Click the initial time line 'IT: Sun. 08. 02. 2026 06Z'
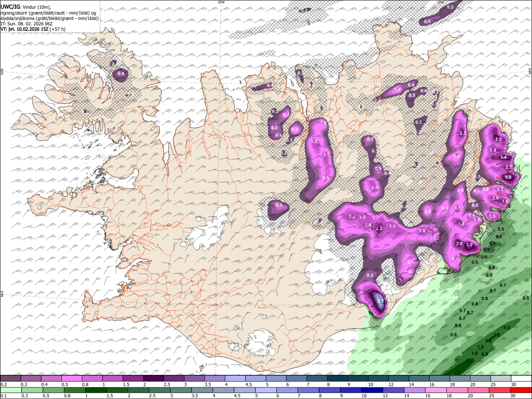Screen dimensions: 532x399 [x=27, y=24]
